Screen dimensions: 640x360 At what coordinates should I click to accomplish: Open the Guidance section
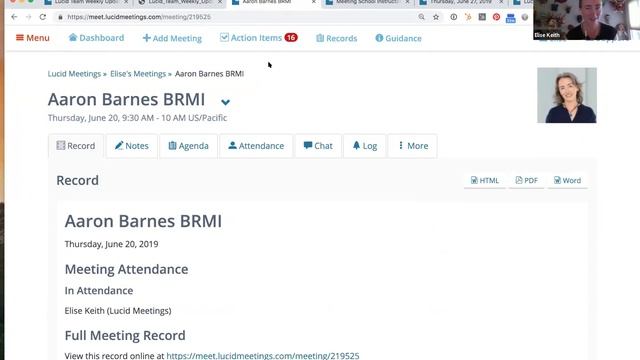pyautogui.click(x=398, y=38)
